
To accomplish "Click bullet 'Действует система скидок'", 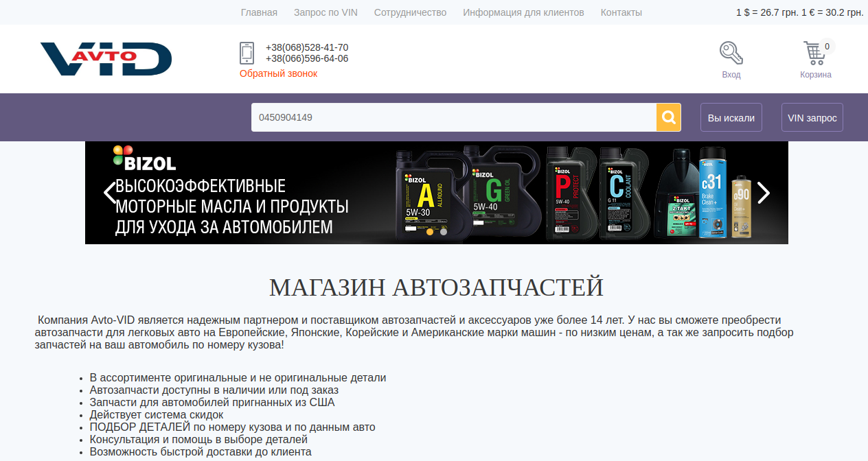I will point(157,415).
